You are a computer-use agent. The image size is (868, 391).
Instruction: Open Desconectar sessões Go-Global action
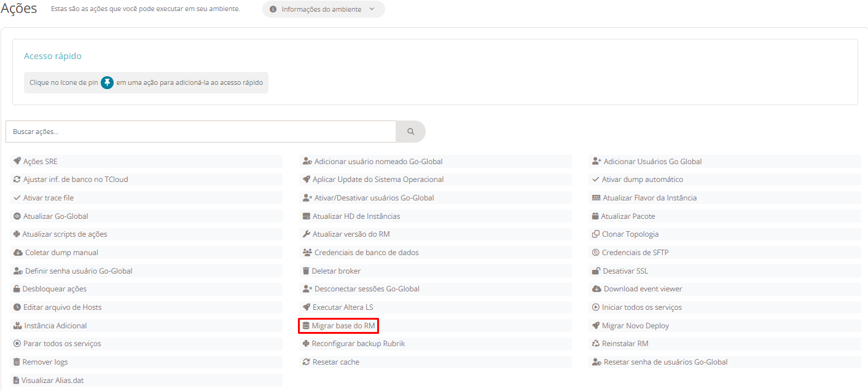click(436, 289)
